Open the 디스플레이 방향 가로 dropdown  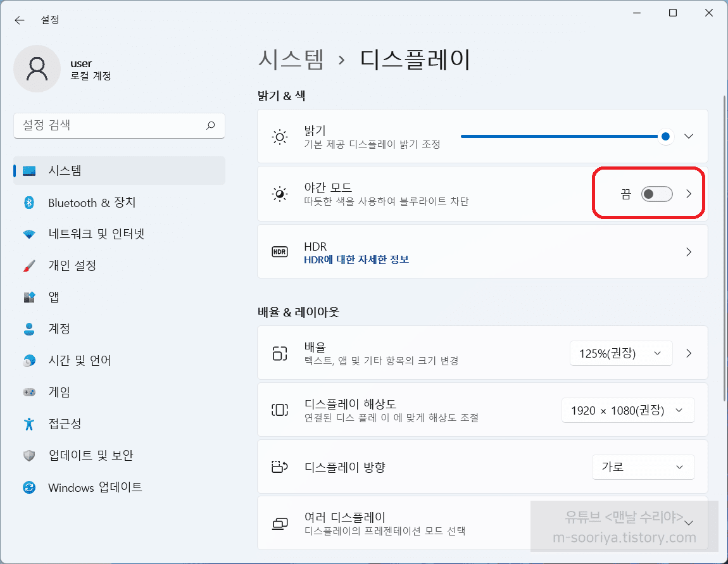point(643,467)
